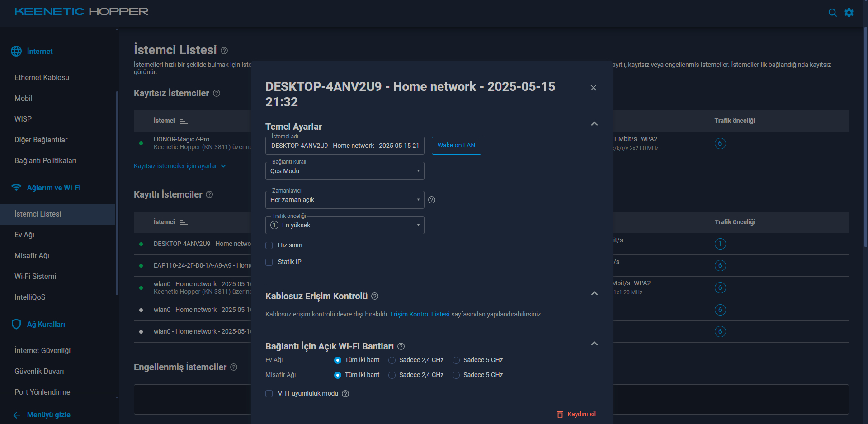
Task: Click the trash icon for Kaydını sil
Action: 560,415
